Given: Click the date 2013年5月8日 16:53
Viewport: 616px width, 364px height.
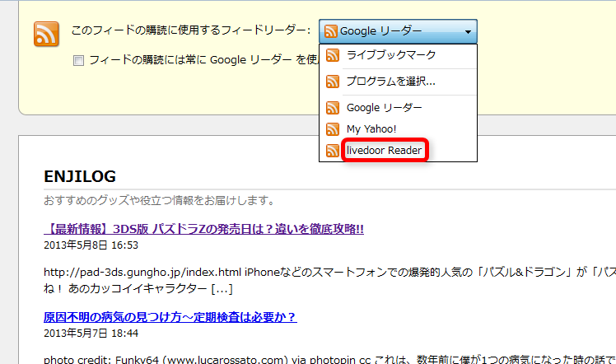Looking at the screenshot, I should [x=91, y=245].
